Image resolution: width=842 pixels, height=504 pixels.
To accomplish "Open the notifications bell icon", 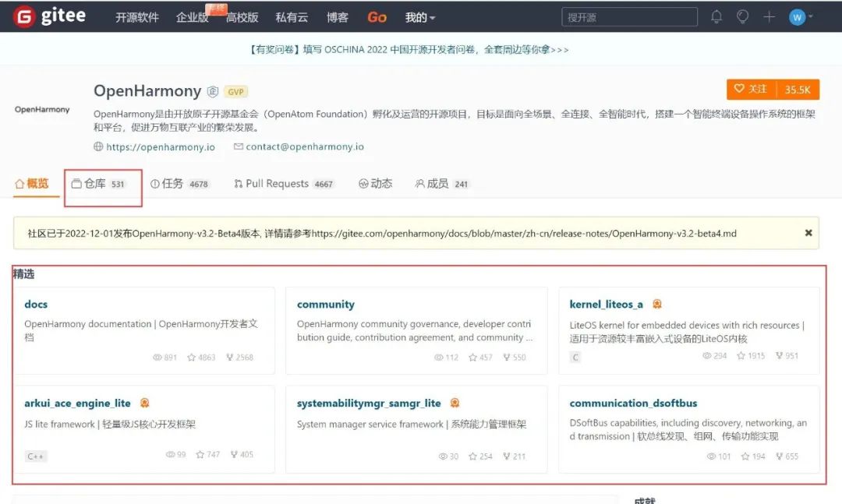I will tap(716, 16).
